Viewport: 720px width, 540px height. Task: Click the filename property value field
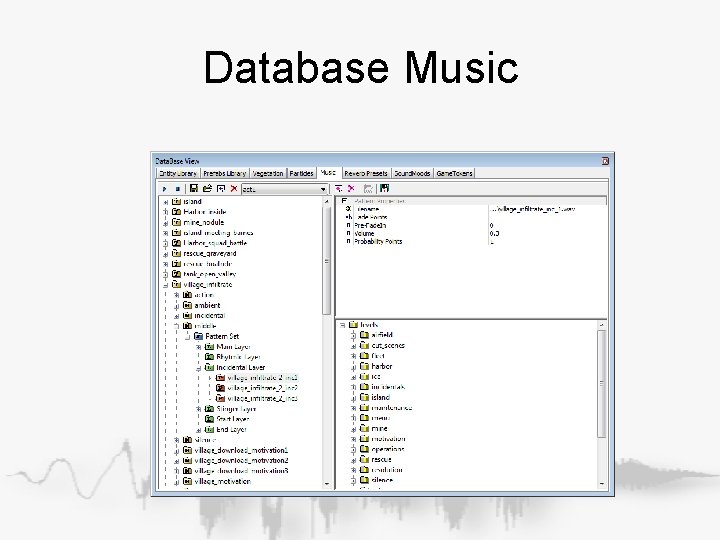coord(547,209)
